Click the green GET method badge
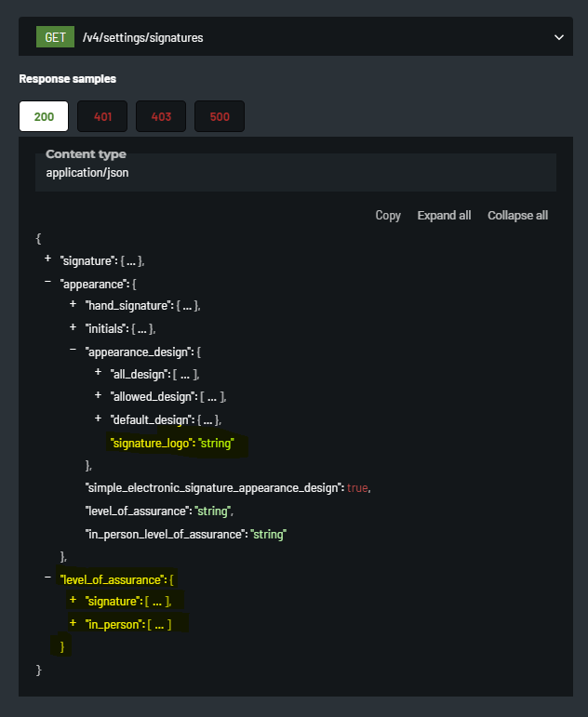This screenshot has height=717, width=588. coord(55,37)
